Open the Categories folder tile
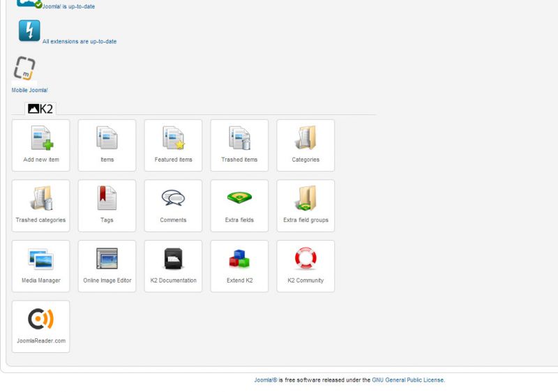The width and height of the screenshot is (558, 392). pos(306,146)
